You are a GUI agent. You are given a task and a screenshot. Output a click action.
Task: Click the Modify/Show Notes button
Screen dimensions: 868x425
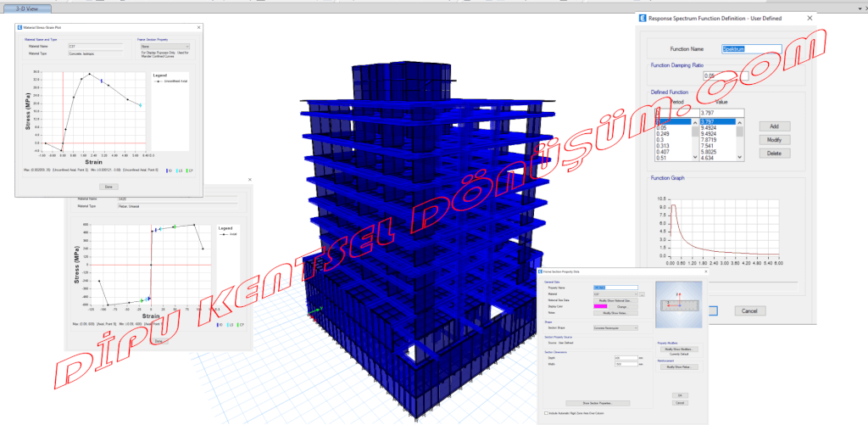pyautogui.click(x=615, y=313)
